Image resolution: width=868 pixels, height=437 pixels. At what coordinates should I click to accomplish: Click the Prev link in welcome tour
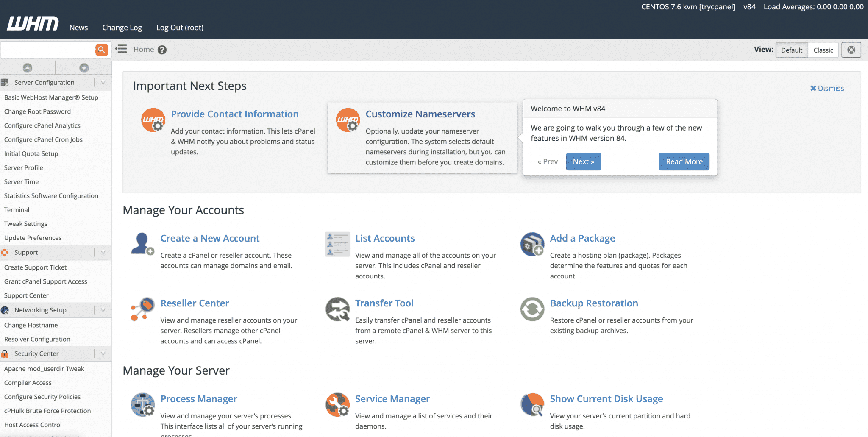coord(548,161)
